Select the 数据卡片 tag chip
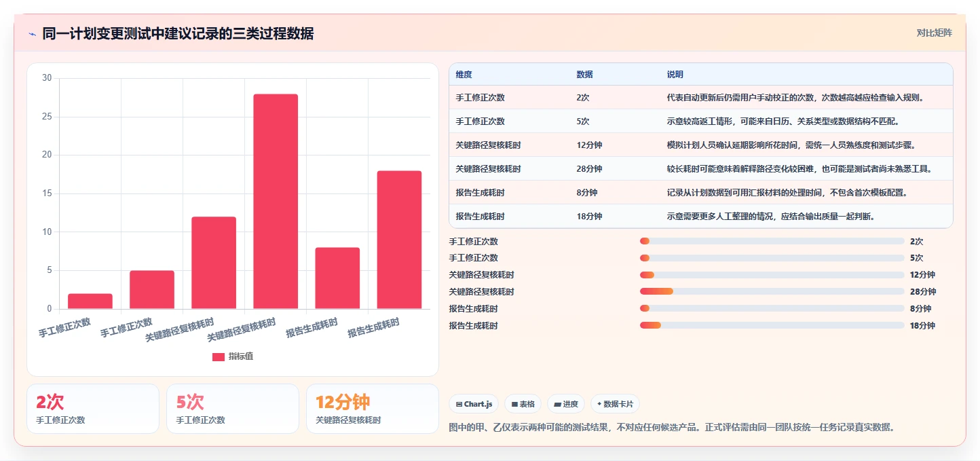The height and width of the screenshot is (461, 980). 615,404
